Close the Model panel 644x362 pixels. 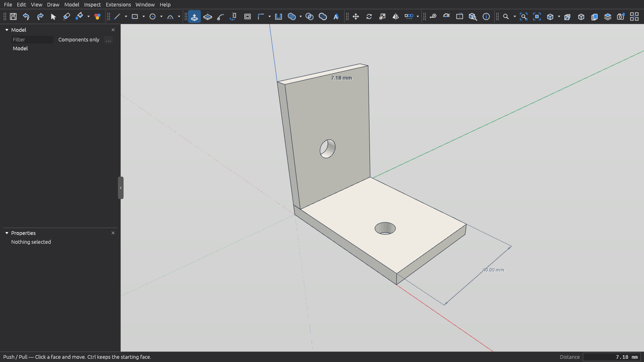[x=113, y=30]
